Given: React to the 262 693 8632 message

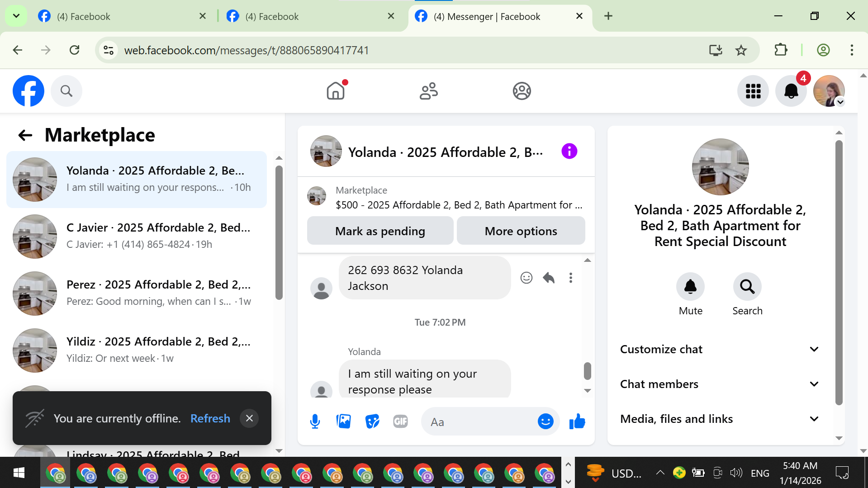Looking at the screenshot, I should tap(526, 278).
